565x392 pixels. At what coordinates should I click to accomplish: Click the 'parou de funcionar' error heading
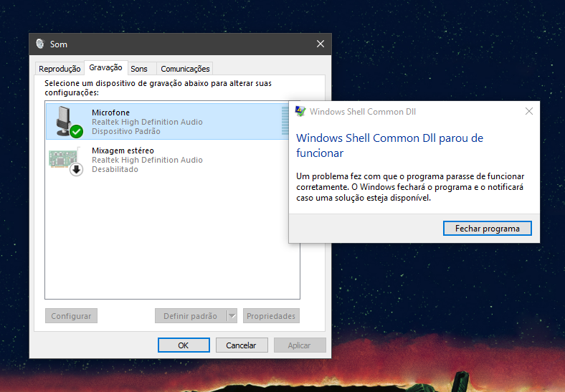pyautogui.click(x=389, y=145)
